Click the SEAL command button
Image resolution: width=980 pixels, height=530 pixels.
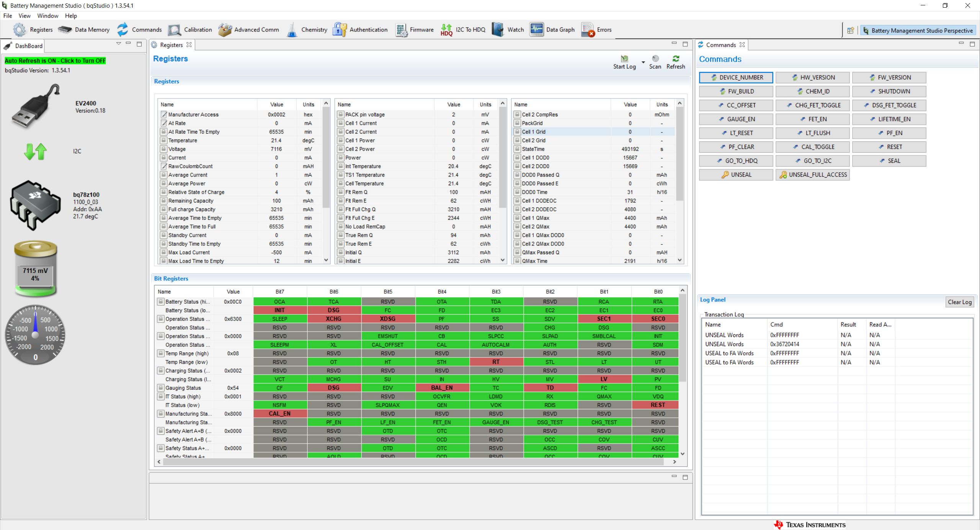tap(889, 161)
